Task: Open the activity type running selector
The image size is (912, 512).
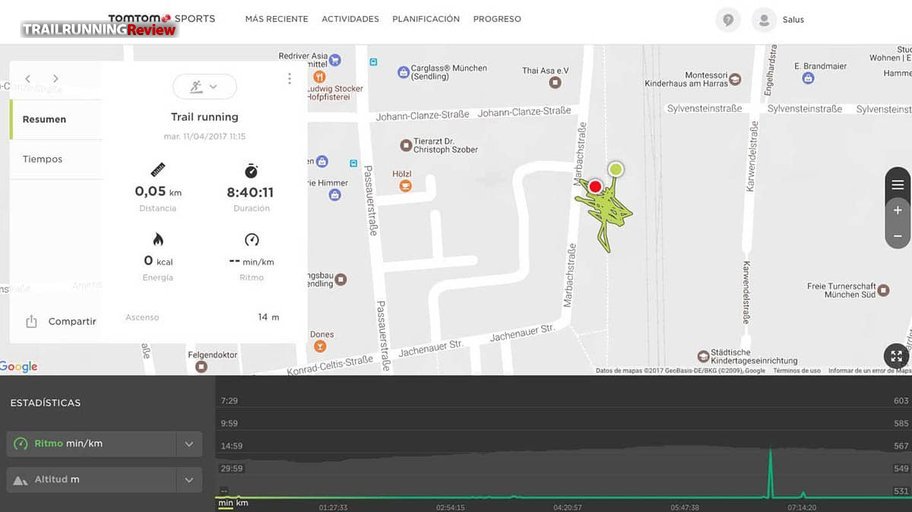Action: (x=204, y=87)
